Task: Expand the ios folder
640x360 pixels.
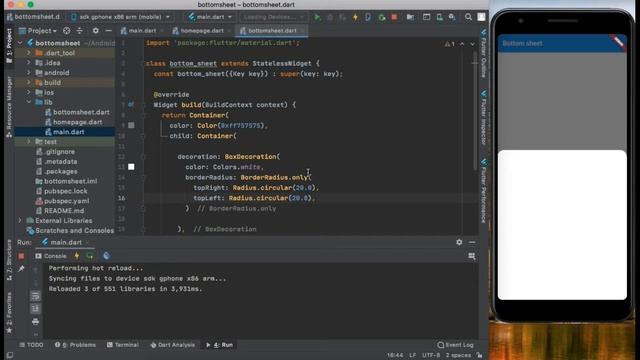Action: click(x=29, y=92)
